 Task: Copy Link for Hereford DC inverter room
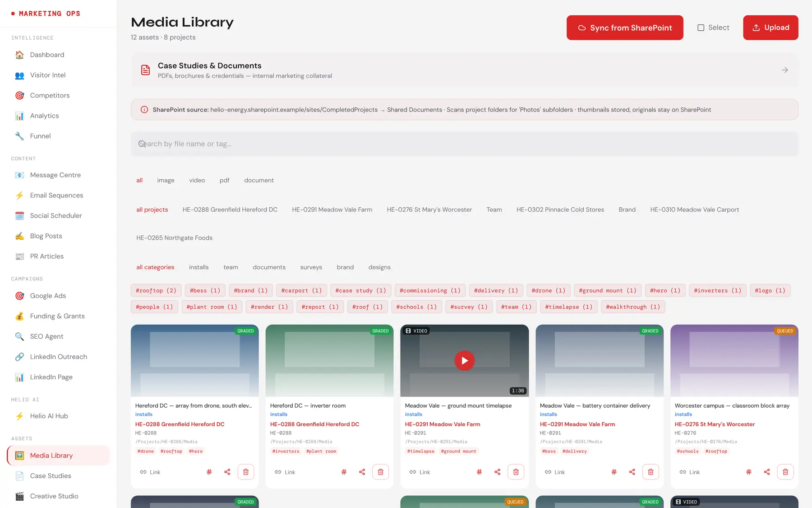coord(285,472)
